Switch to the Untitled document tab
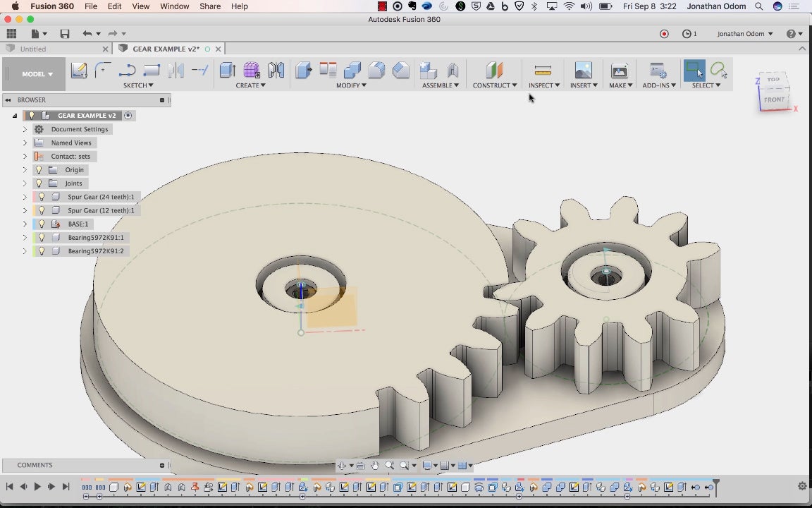The image size is (812, 508). click(x=33, y=49)
